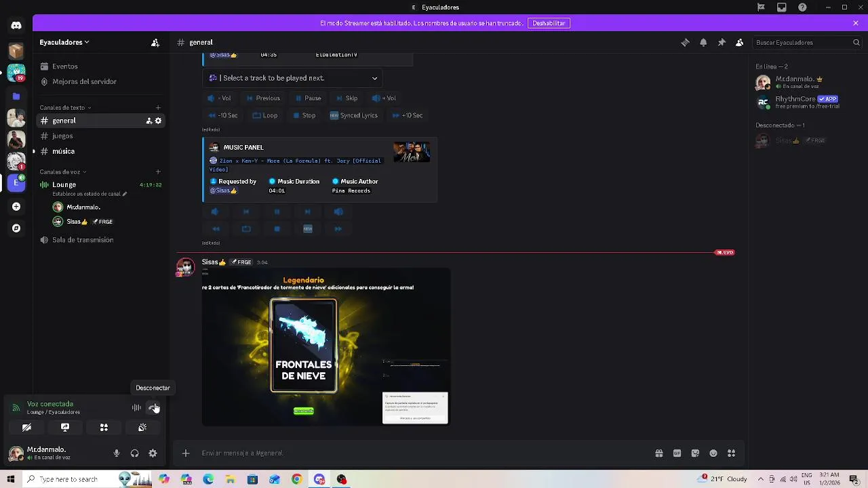Screen dimensions: 868x488
Task: Open 'Select a track to be played next' dropdown
Action: coord(292,78)
